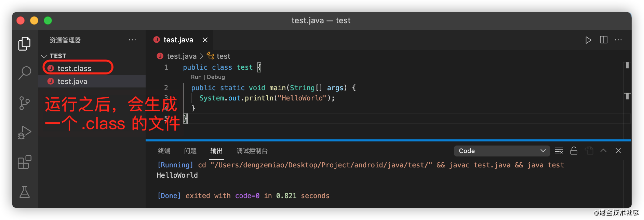Open explorer more actions ellipsis
This screenshot has height=220, width=644.
tap(132, 40)
